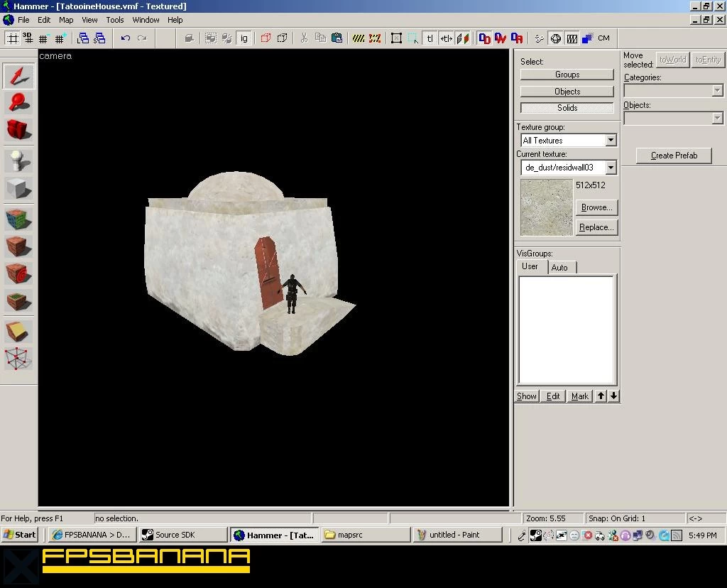Select the Vertex manipulation tool

tap(18, 359)
